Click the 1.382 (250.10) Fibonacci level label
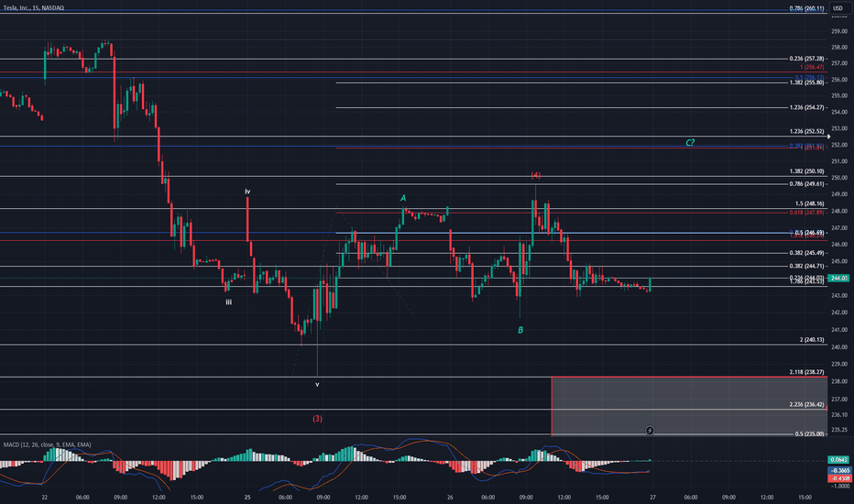Image resolution: width=854 pixels, height=504 pixels. coord(806,171)
